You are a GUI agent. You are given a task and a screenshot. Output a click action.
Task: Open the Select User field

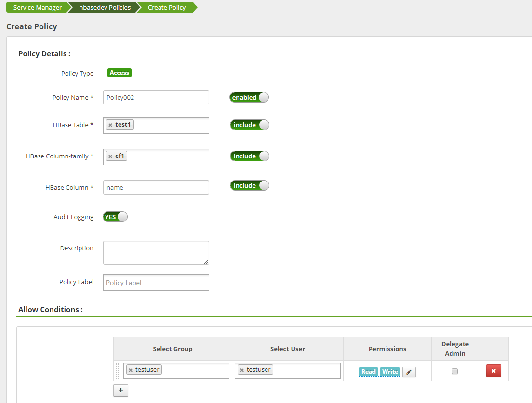click(x=288, y=371)
